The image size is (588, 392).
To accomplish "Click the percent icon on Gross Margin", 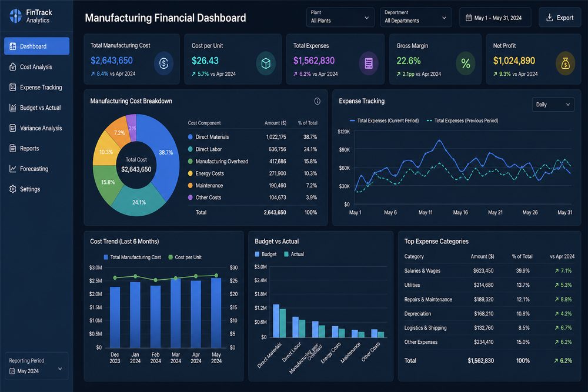I will [465, 63].
